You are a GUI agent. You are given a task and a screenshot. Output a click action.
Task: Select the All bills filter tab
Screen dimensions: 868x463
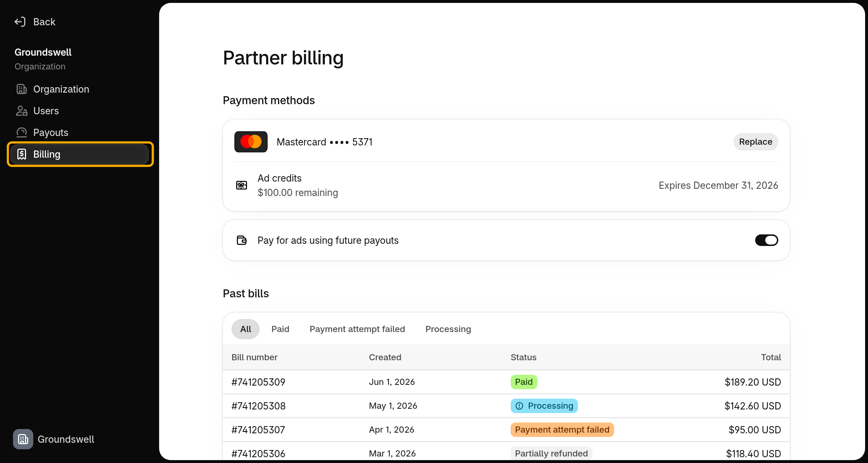(246, 329)
